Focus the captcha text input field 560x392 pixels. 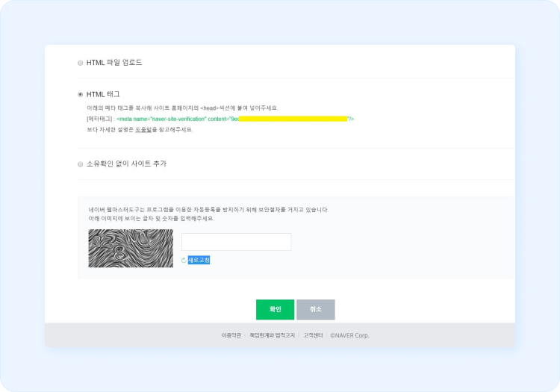236,242
